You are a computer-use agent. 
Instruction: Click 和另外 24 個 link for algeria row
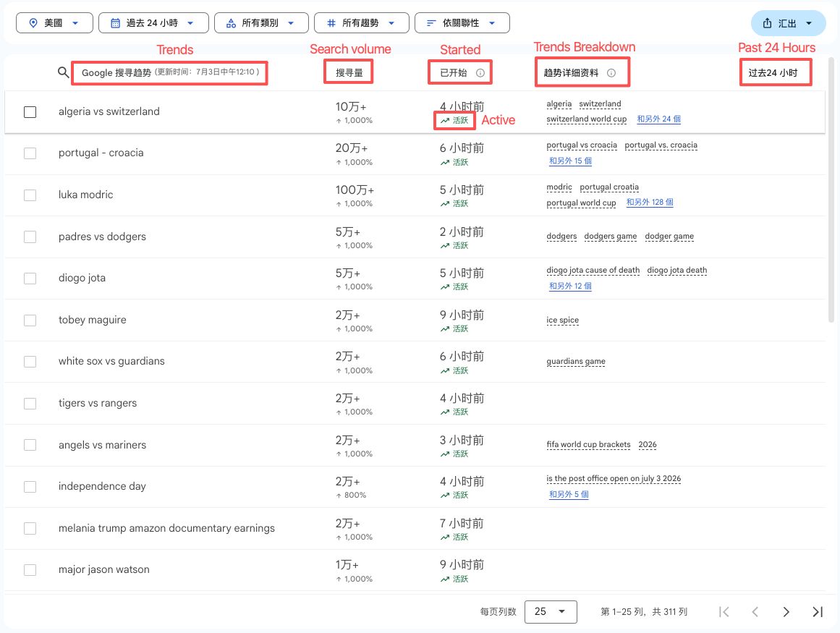658,119
